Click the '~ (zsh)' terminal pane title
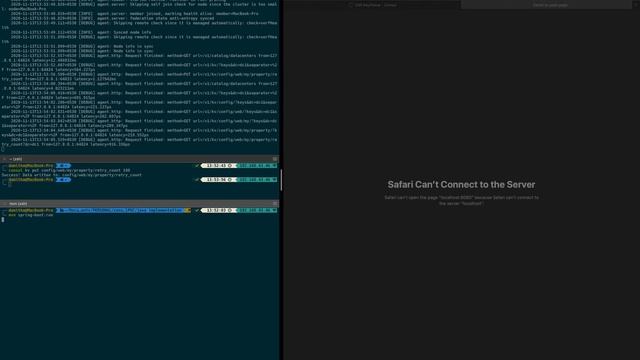 [x=16, y=159]
